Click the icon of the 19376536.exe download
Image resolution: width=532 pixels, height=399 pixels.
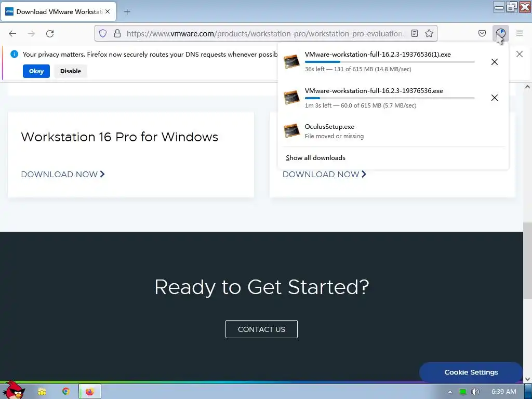coord(291,97)
